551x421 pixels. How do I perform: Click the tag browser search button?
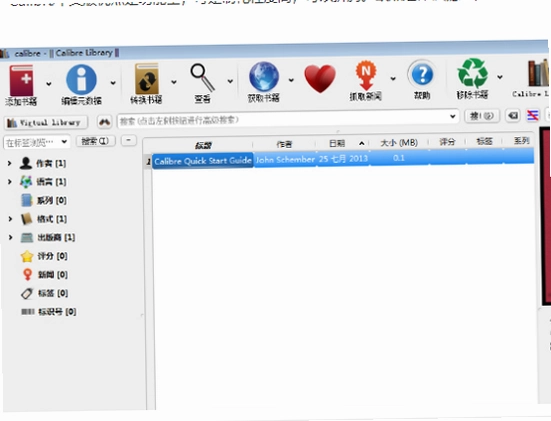click(96, 141)
